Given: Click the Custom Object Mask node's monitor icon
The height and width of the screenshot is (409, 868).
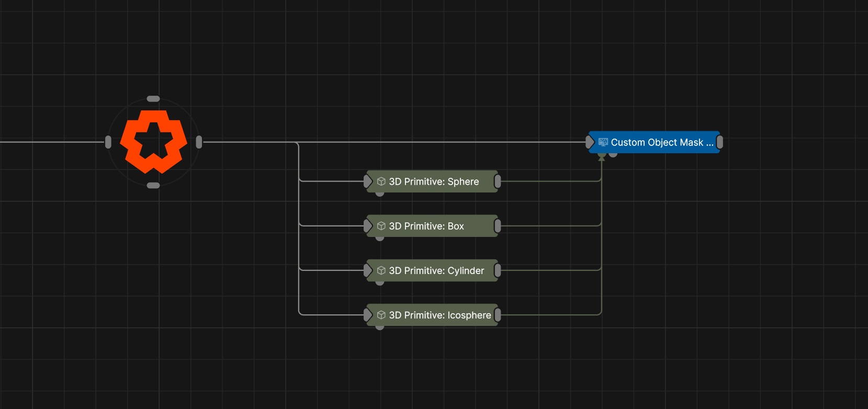Looking at the screenshot, I should coord(603,142).
